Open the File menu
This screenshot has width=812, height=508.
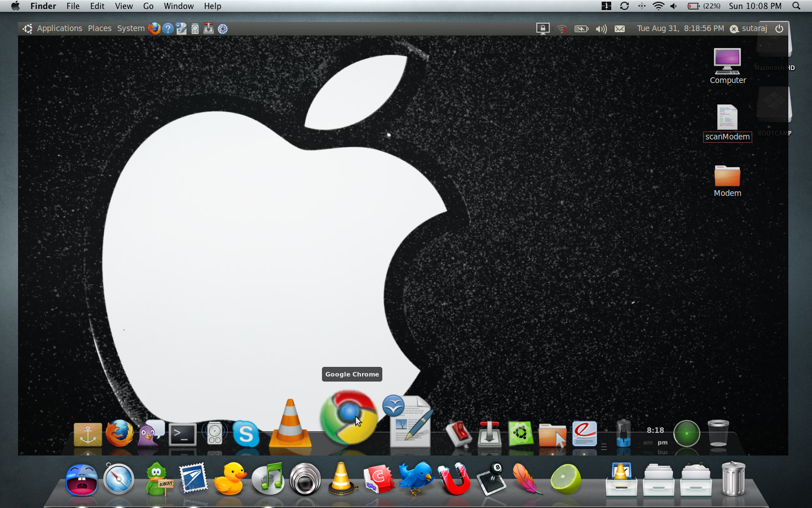(x=73, y=6)
